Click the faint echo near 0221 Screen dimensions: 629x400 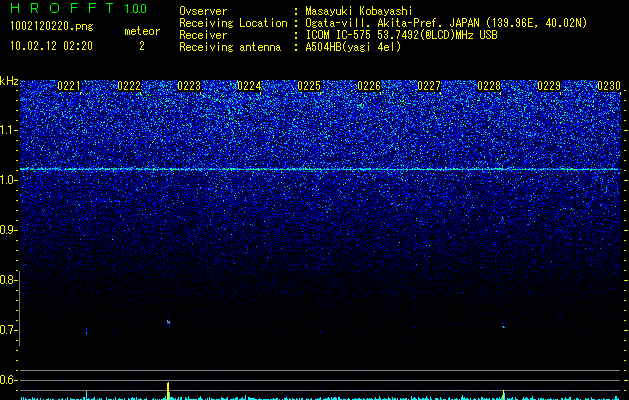point(86,331)
